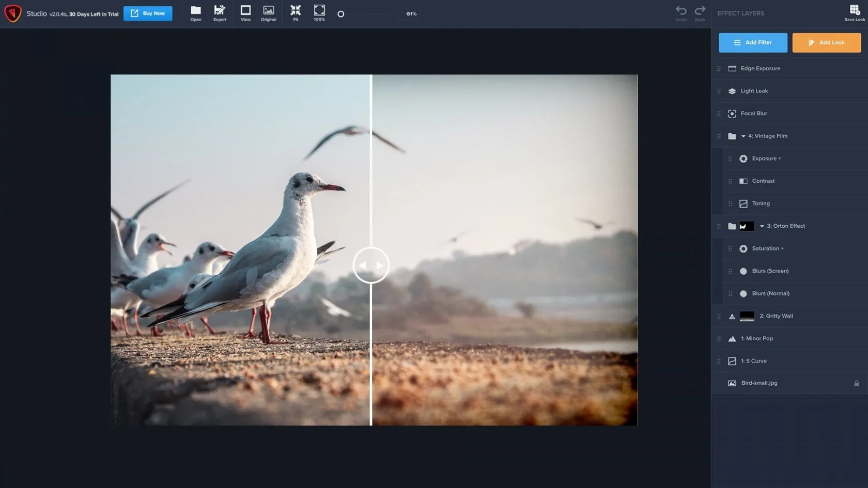Collapse the 3: Orton Effect group
The height and width of the screenshot is (488, 868).
[762, 226]
